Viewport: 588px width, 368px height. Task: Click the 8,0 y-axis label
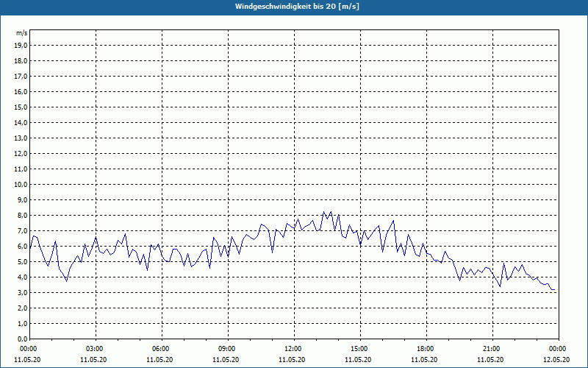(x=23, y=216)
